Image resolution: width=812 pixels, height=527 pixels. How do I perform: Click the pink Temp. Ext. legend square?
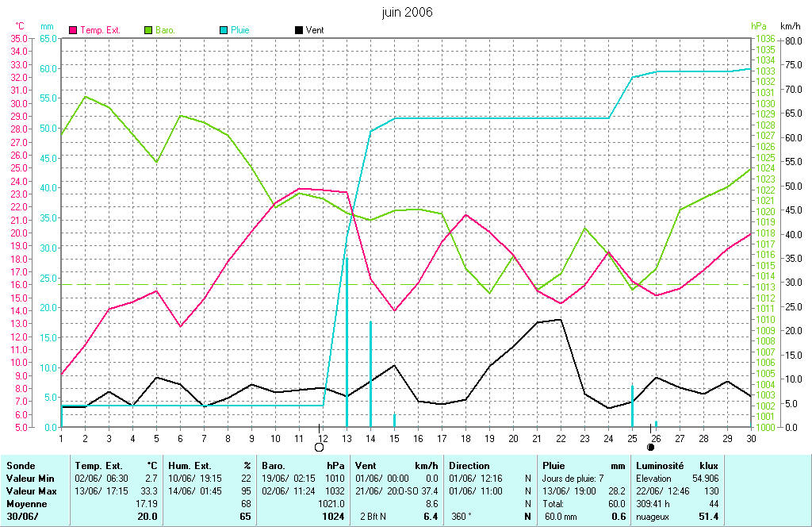pos(74,30)
